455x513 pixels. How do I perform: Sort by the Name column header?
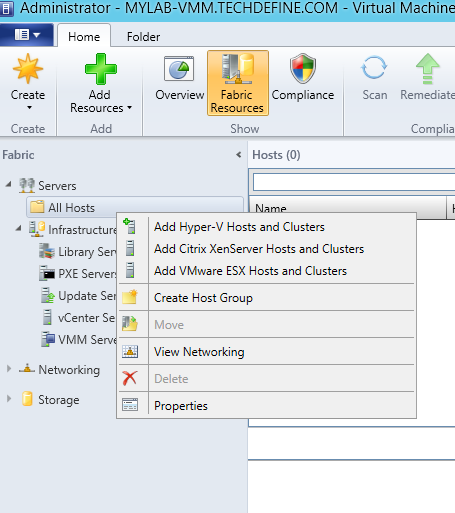(x=348, y=208)
